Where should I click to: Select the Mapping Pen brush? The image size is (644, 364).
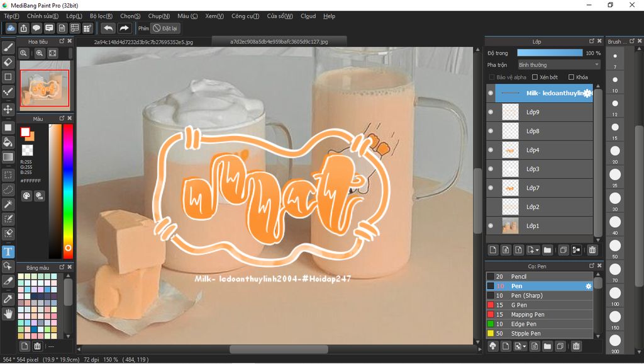click(x=539, y=314)
